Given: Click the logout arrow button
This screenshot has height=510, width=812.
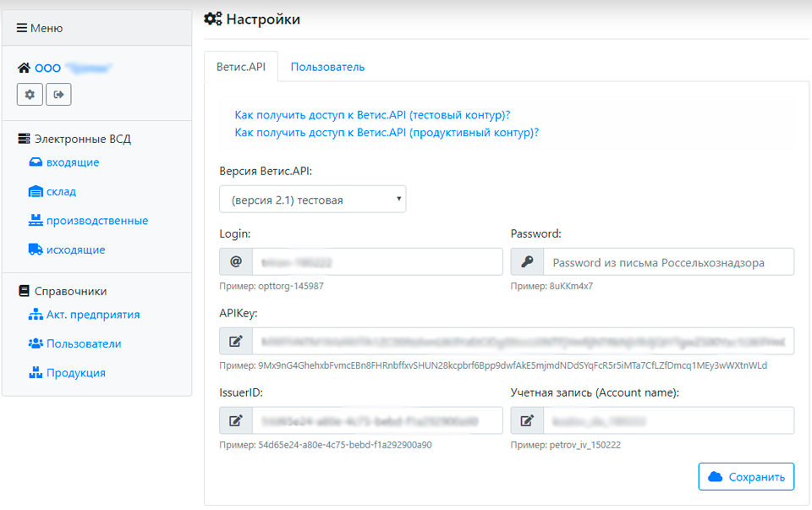Looking at the screenshot, I should click(x=58, y=94).
